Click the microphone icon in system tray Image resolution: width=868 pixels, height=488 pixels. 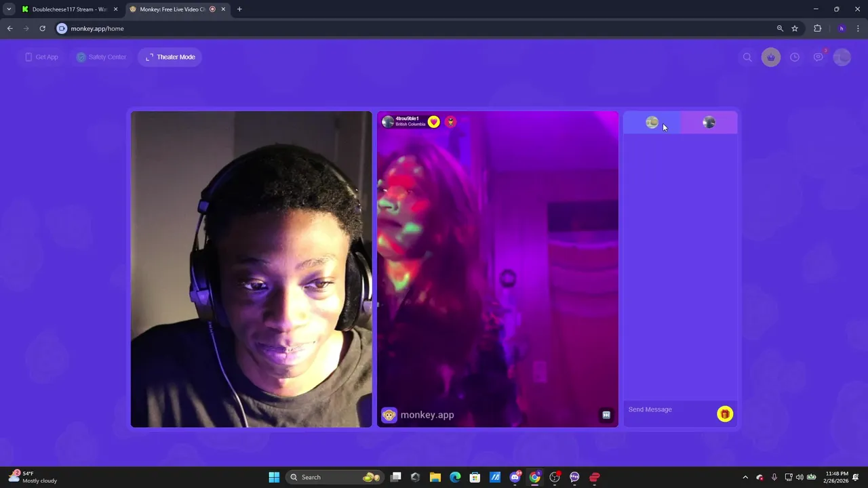point(774,477)
